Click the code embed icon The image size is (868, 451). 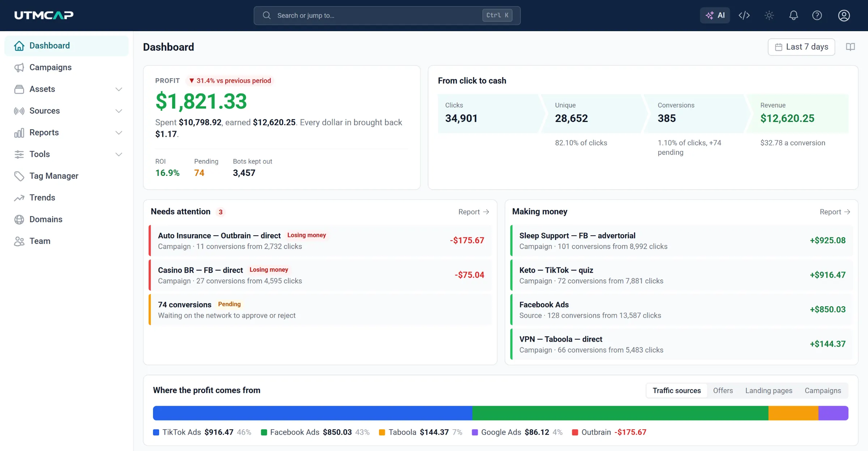(744, 15)
